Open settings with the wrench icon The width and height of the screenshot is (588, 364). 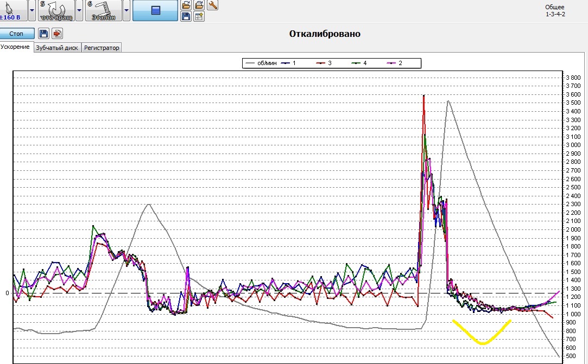pos(212,5)
